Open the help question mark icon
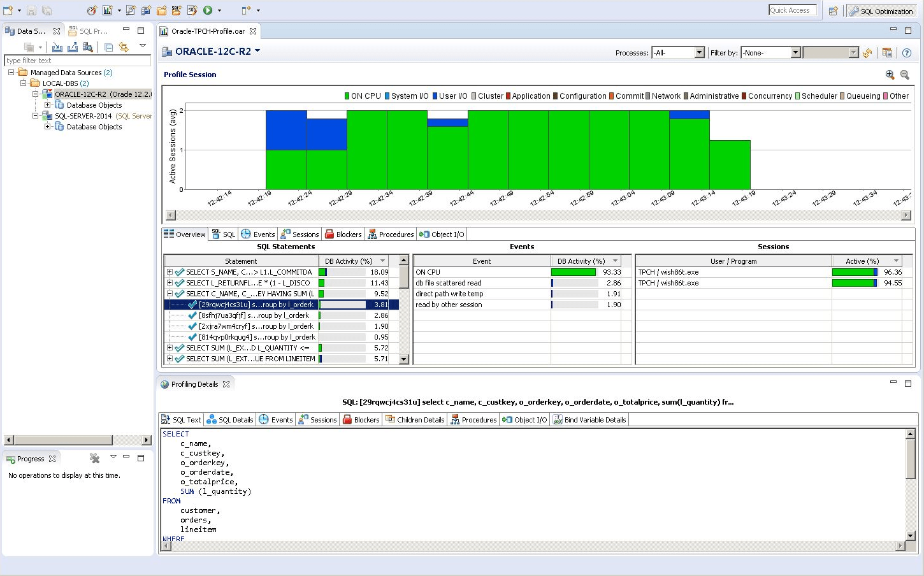 (907, 53)
